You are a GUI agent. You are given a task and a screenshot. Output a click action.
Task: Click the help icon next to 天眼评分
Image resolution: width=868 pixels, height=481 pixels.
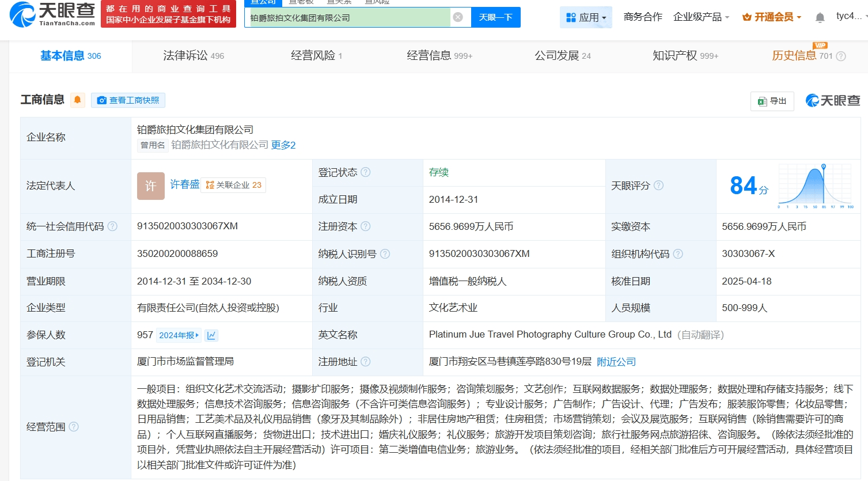pos(659,185)
